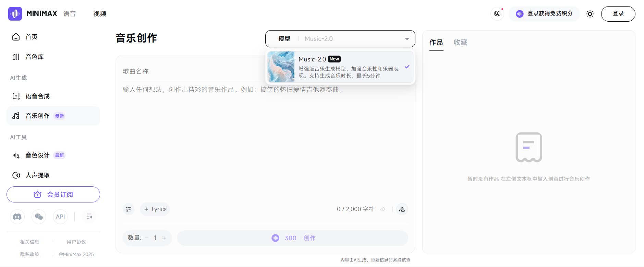This screenshot has width=644, height=267.
Task: Open the notification mascot icon
Action: coord(497,14)
